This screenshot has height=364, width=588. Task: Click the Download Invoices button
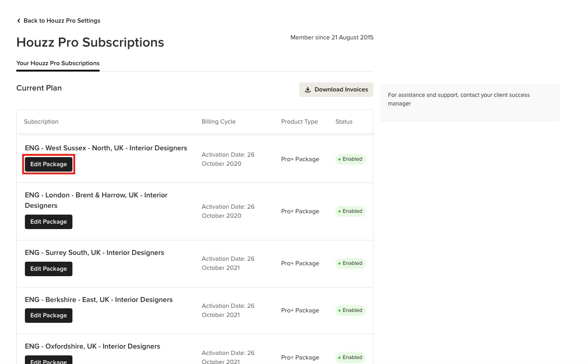click(336, 90)
